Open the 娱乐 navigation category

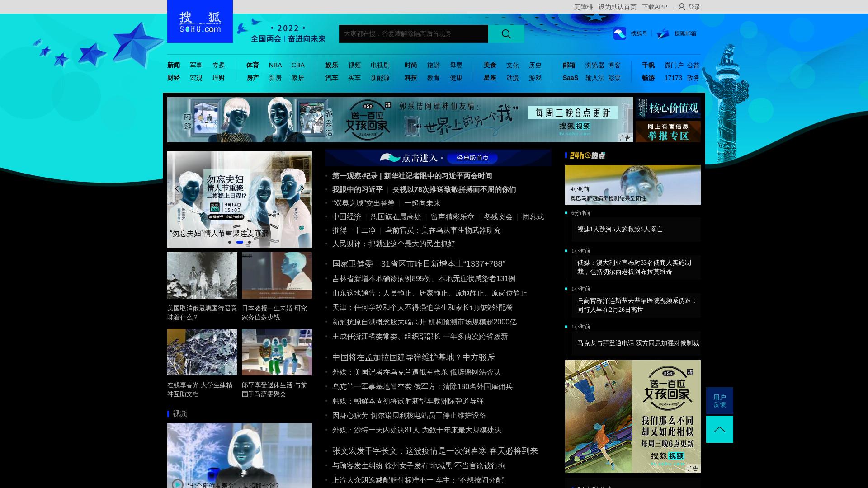(x=332, y=65)
